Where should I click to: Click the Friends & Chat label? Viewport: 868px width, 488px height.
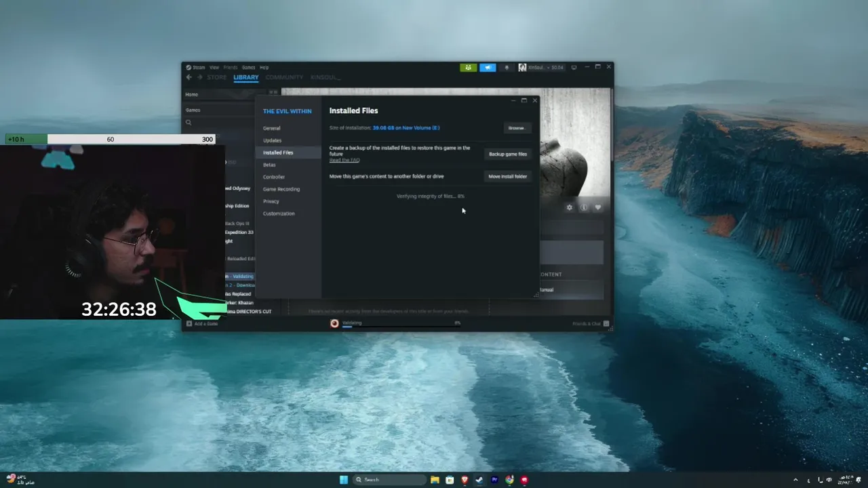[587, 323]
